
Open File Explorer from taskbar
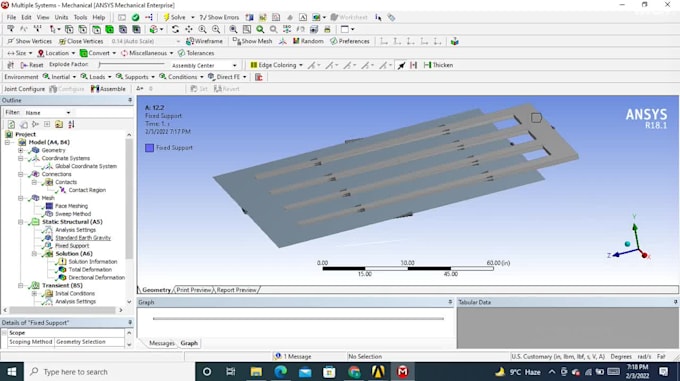256,371
